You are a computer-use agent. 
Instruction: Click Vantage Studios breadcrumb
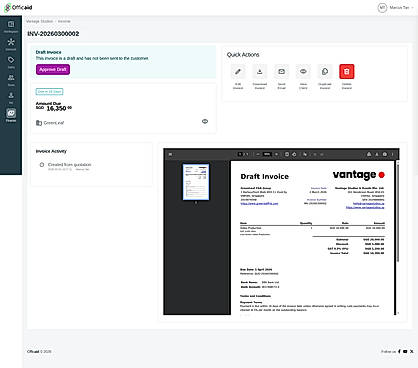39,21
